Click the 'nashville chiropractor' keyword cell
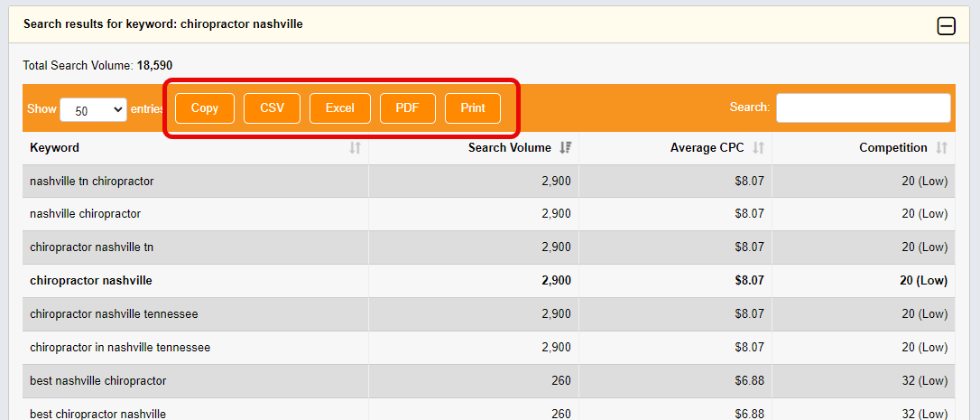Viewport: 980px width, 420px height. 85,214
